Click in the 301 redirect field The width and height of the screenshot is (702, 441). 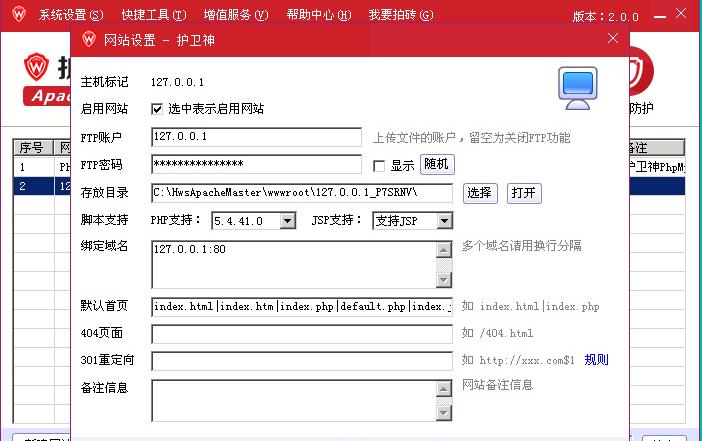(x=302, y=361)
